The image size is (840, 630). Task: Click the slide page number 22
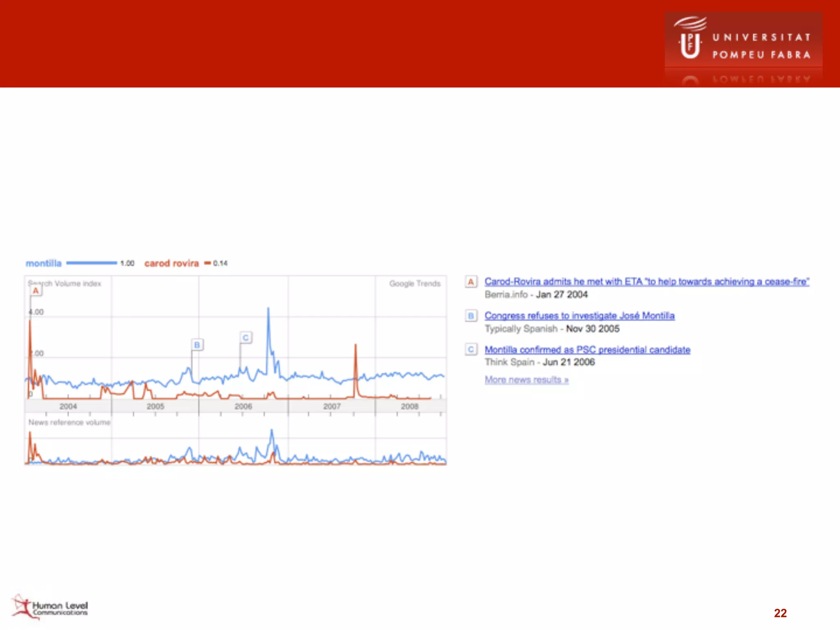pyautogui.click(x=780, y=613)
